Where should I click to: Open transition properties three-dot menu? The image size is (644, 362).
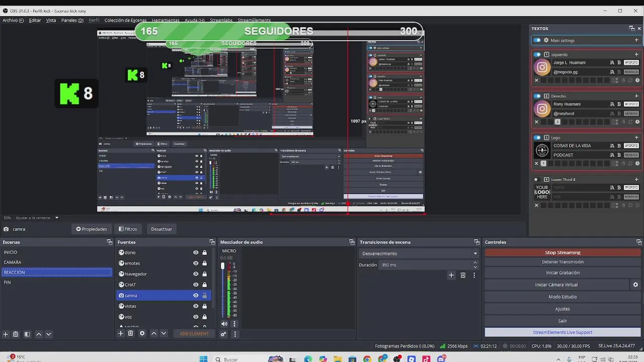pyautogui.click(x=474, y=275)
